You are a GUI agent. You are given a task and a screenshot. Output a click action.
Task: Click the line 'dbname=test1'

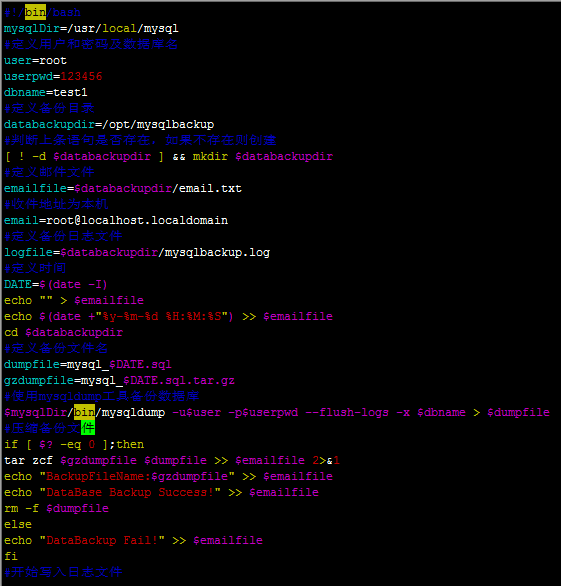click(x=46, y=92)
